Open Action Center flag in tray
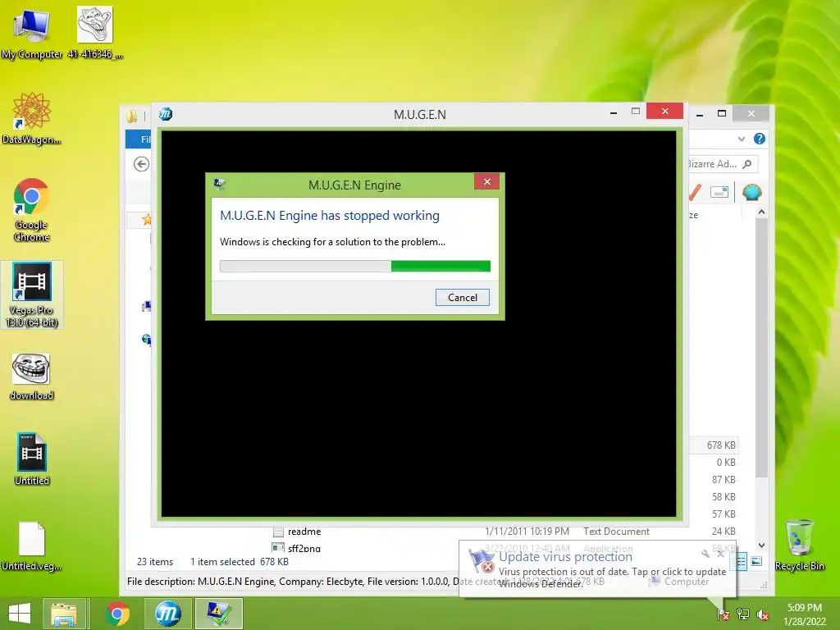840x630 pixels. click(x=723, y=614)
